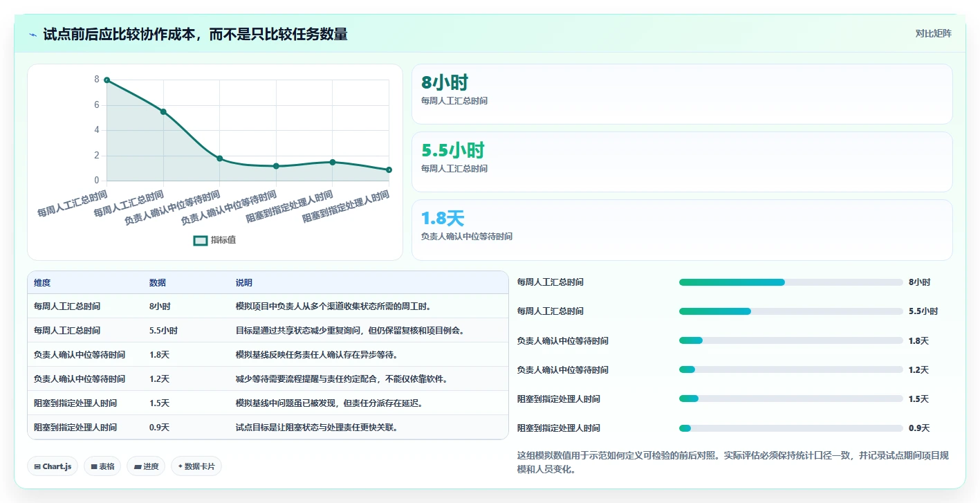Click the star icon in the 数据卡片 chip
The width and height of the screenshot is (980, 503).
tap(180, 466)
